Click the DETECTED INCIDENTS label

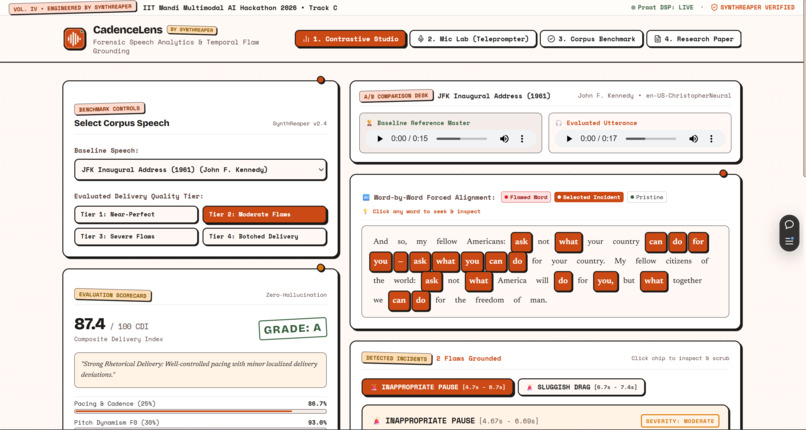pyautogui.click(x=396, y=358)
